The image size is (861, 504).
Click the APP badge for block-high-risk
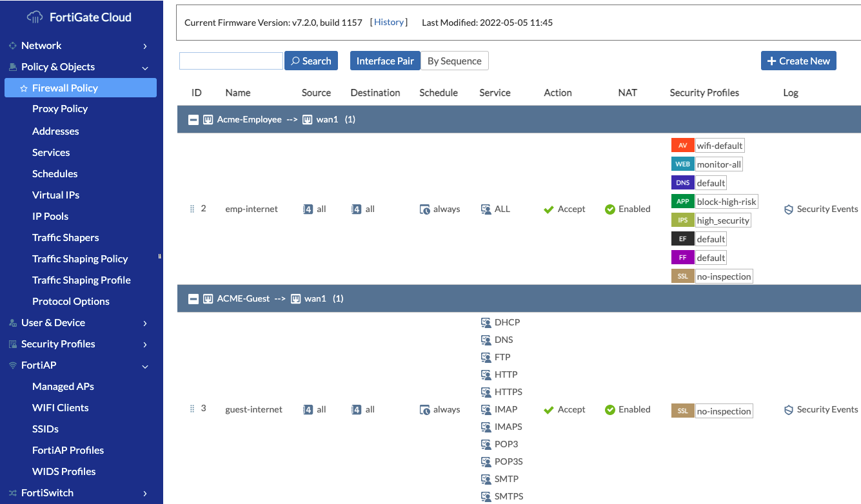682,202
